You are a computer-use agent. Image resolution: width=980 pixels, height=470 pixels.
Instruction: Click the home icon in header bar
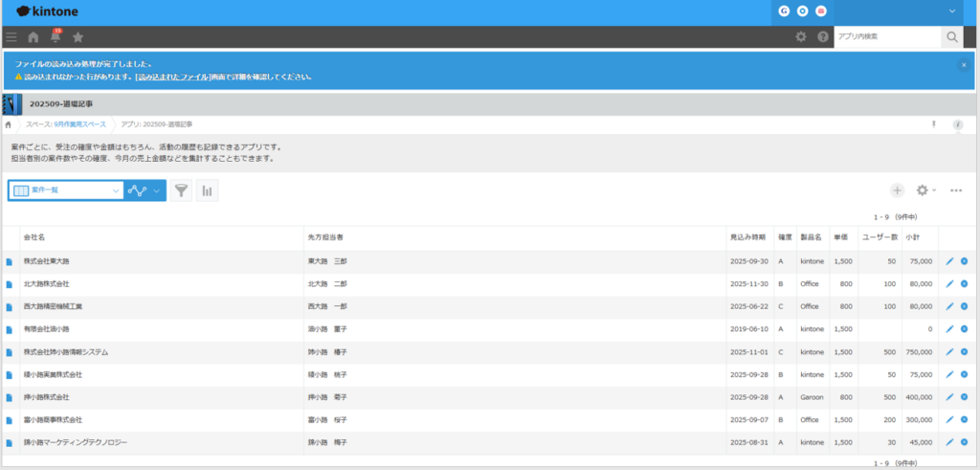(33, 37)
